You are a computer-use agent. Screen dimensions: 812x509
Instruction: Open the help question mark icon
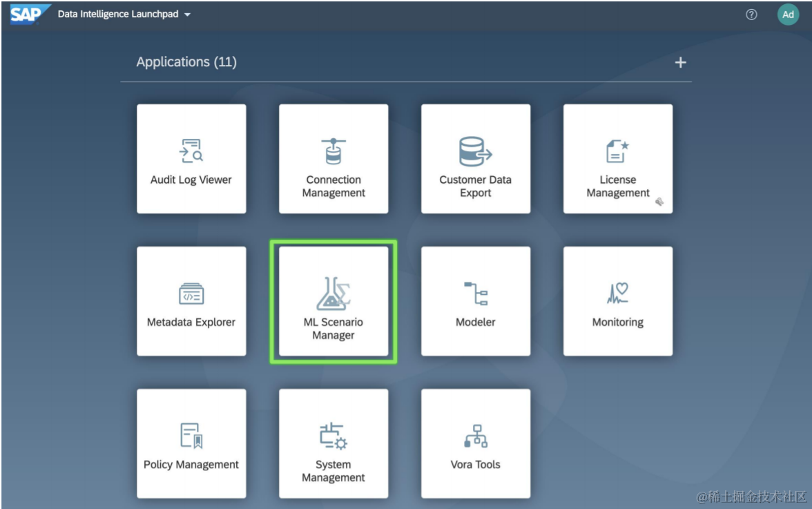point(751,15)
